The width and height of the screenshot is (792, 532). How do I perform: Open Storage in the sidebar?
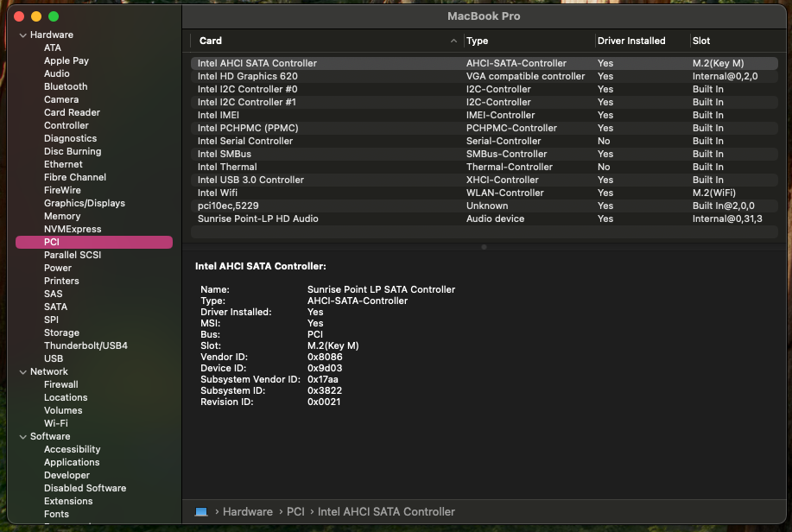(x=61, y=333)
